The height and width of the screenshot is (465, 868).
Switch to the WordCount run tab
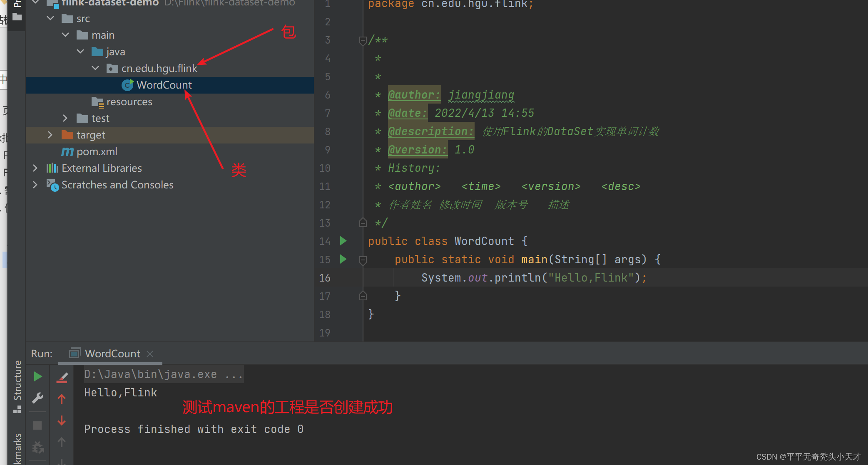pos(112,354)
